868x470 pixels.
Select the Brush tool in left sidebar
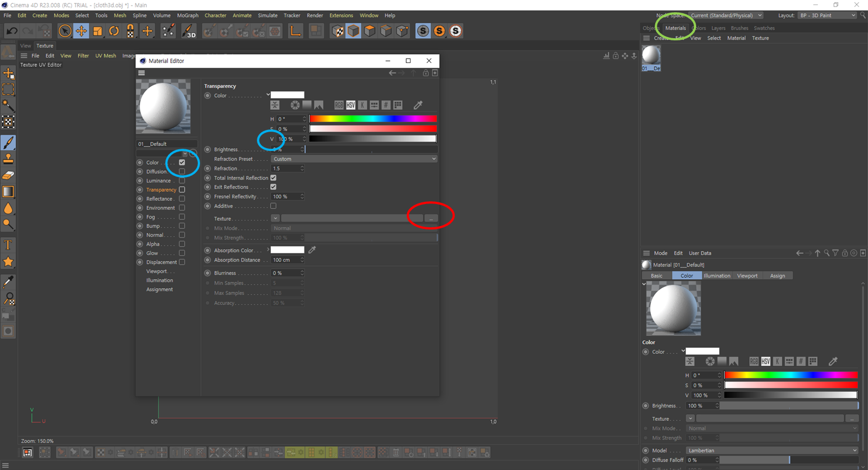(x=8, y=143)
